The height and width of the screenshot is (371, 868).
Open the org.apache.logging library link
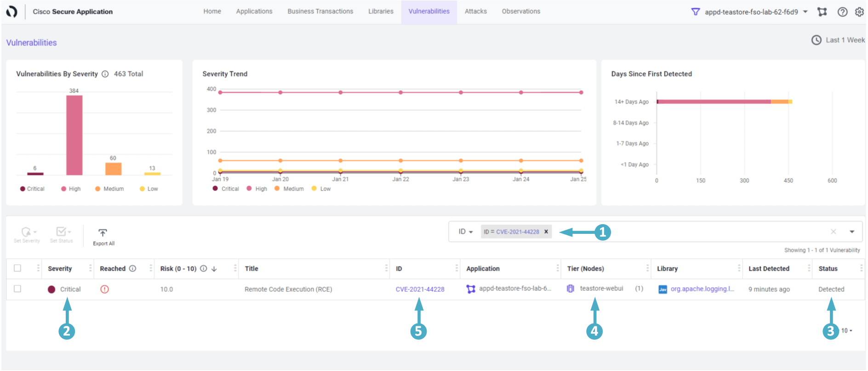point(702,289)
